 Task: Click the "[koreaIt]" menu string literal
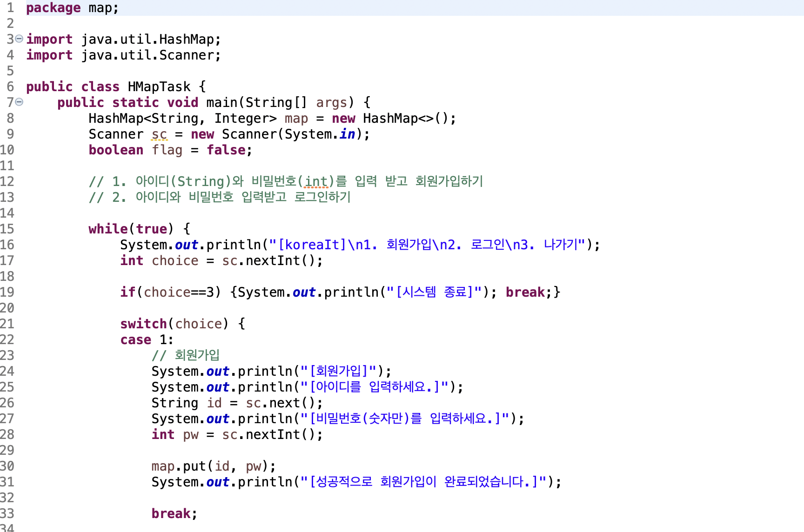(x=427, y=245)
